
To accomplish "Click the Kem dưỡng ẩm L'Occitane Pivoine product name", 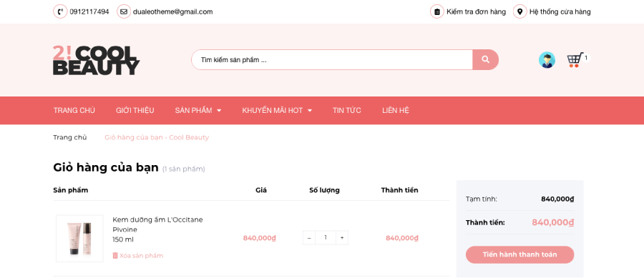I will click(x=157, y=224).
